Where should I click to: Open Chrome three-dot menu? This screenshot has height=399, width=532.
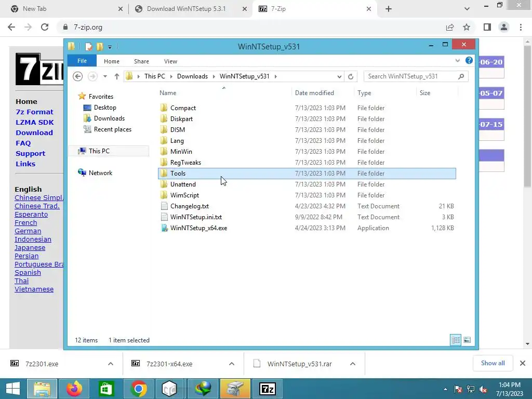coord(521,27)
